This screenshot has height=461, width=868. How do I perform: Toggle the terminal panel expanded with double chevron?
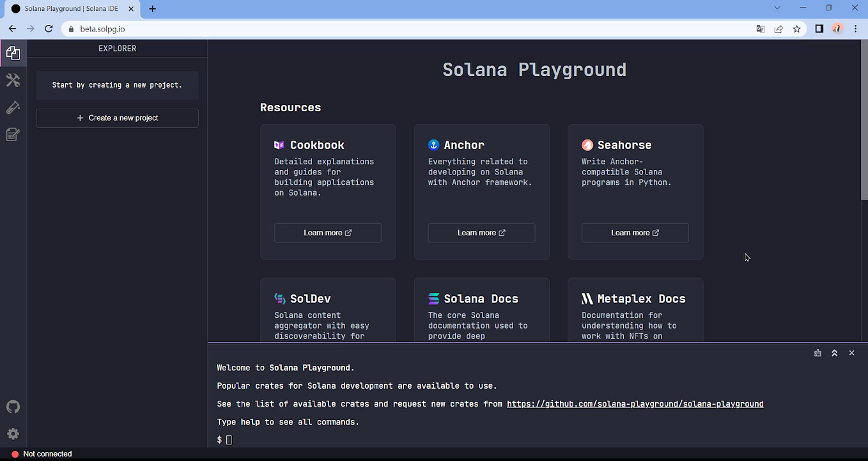coord(834,352)
